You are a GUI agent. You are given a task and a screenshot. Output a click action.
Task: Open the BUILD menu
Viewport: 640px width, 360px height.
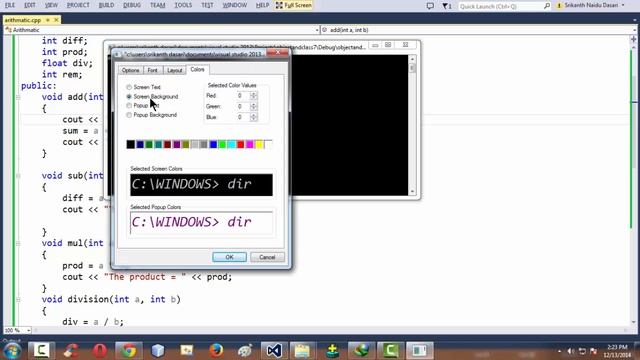[x=107, y=5]
